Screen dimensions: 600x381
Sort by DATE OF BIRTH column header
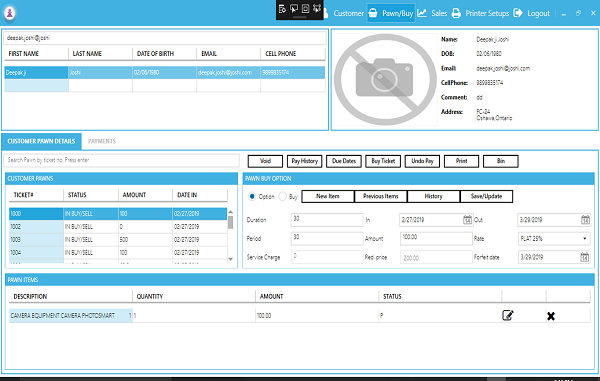point(165,54)
